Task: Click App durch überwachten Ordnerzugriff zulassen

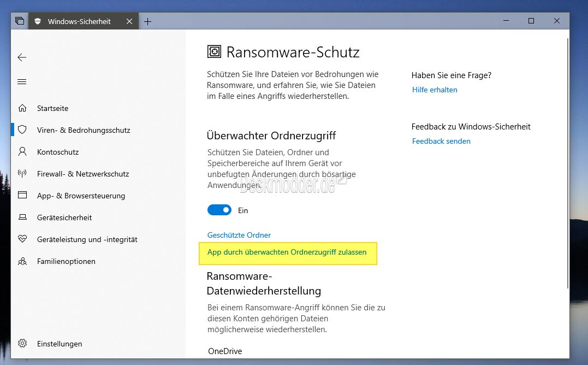Action: (x=287, y=252)
